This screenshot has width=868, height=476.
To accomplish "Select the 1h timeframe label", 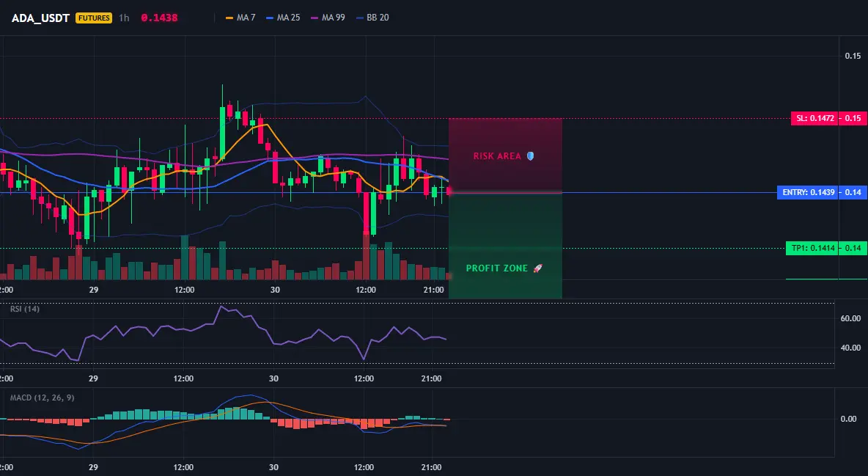I will coord(124,18).
